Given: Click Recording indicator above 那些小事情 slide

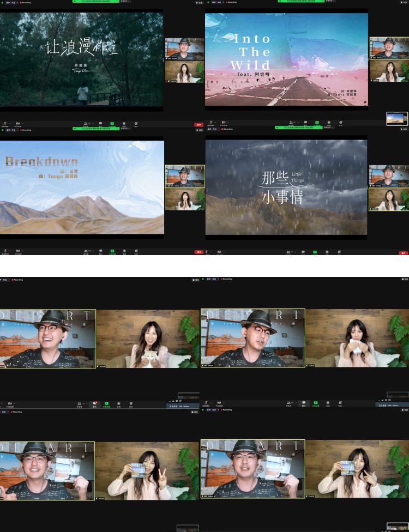Looking at the screenshot, I should tap(227, 129).
